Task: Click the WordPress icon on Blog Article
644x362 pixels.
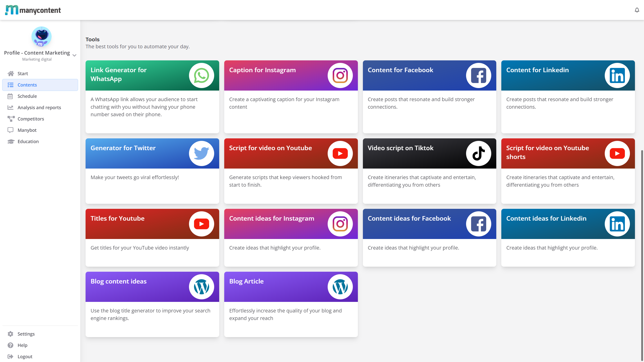Action: (x=340, y=287)
